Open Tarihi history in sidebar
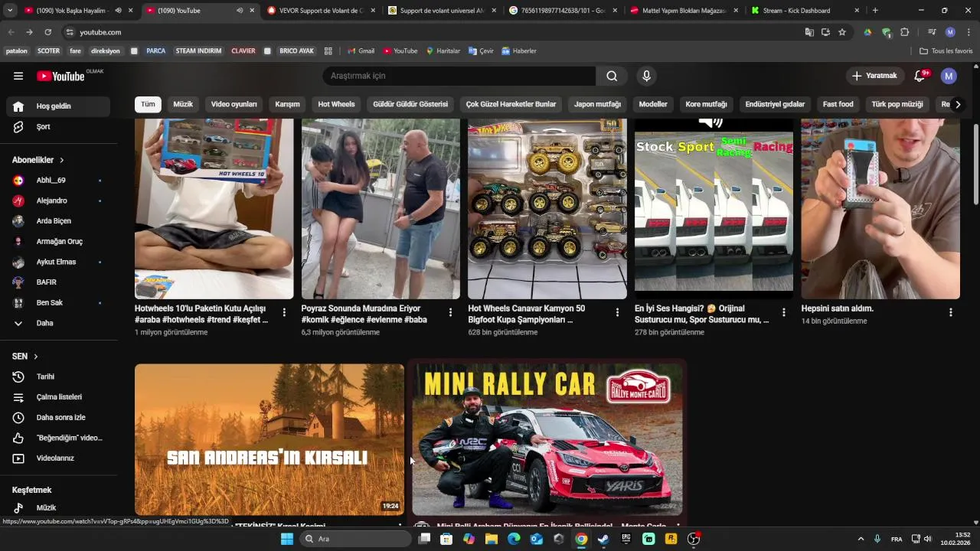This screenshot has height=551, width=980. pyautogui.click(x=58, y=377)
